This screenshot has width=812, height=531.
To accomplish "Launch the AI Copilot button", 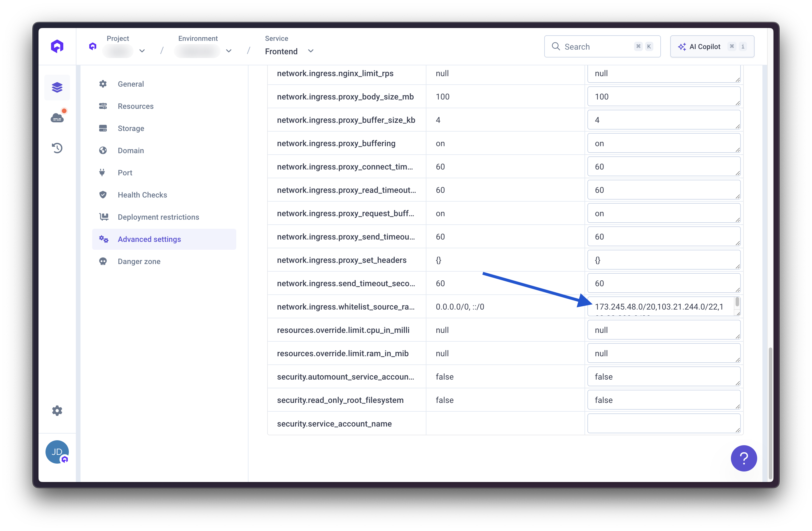I will coord(712,46).
